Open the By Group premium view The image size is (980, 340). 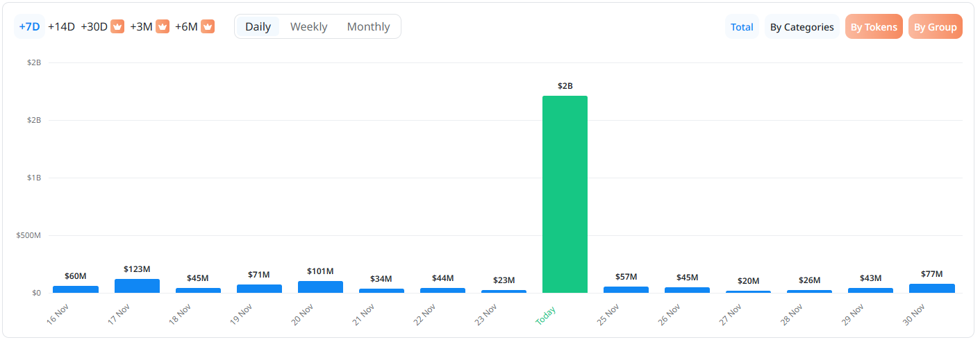point(935,27)
